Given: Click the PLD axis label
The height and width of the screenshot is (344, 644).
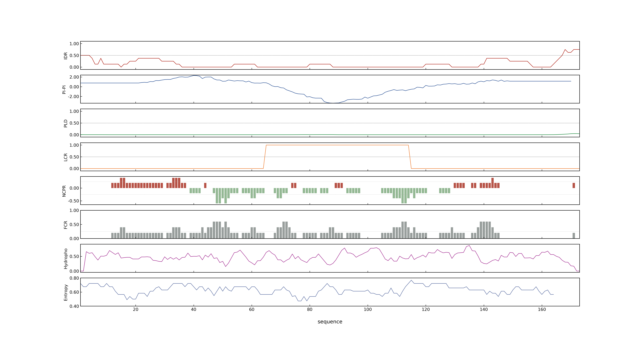Looking at the screenshot, I should (66, 123).
